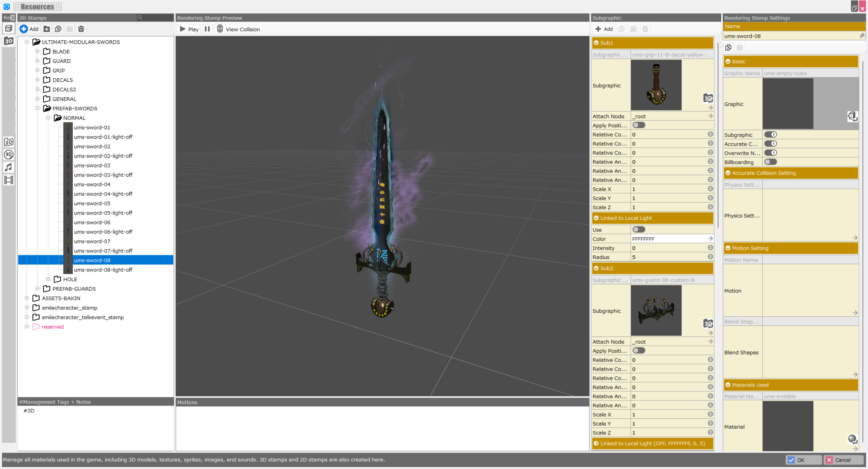
Task: Toggle Apply Position for Sub1
Action: [x=639, y=125]
